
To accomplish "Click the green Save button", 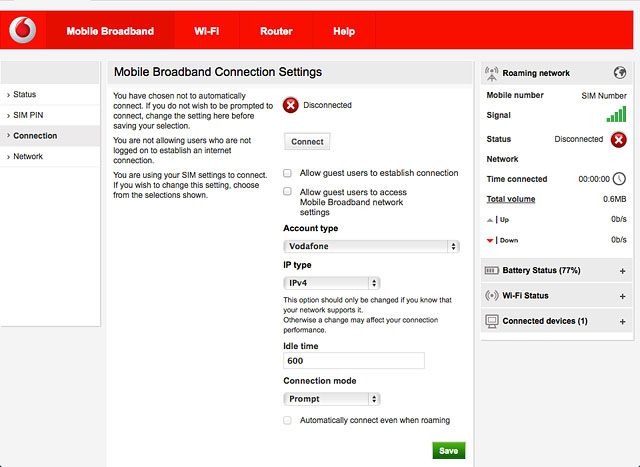I will [449, 451].
